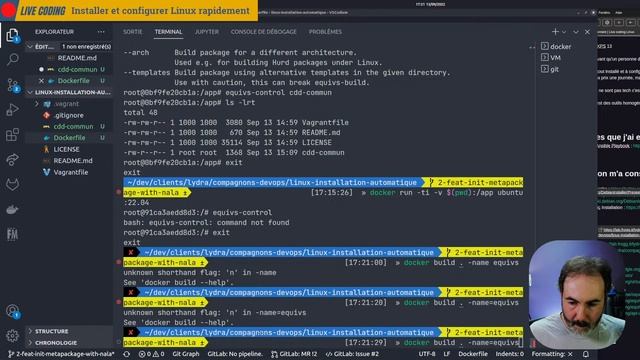640x360 pixels.
Task: Open the Search view in activity bar
Action: tap(12, 60)
